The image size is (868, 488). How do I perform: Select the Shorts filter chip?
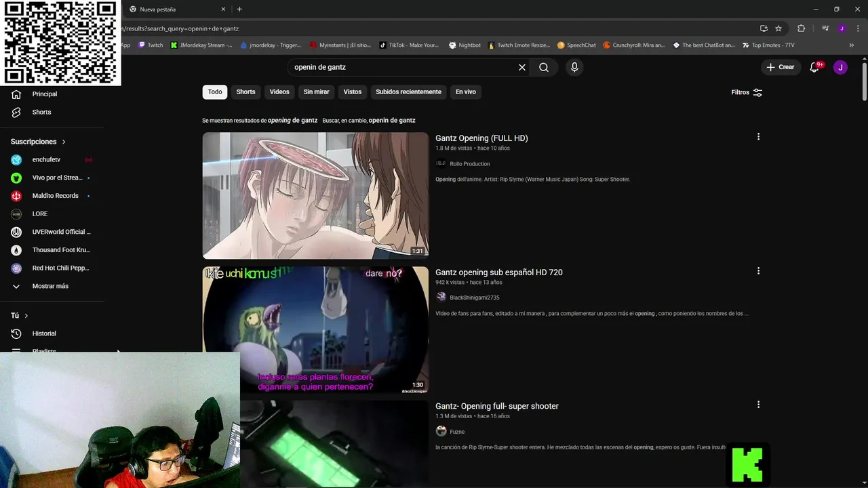[x=245, y=92]
